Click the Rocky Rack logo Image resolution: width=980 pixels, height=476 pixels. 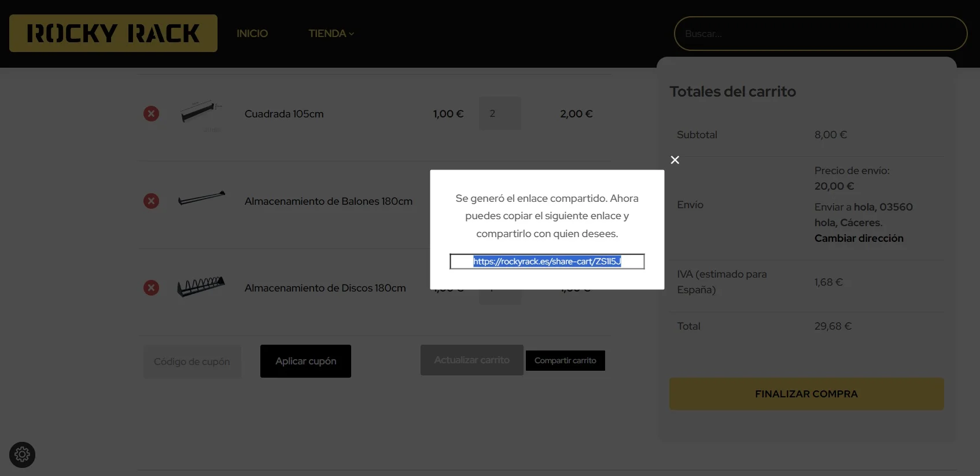coord(113,34)
